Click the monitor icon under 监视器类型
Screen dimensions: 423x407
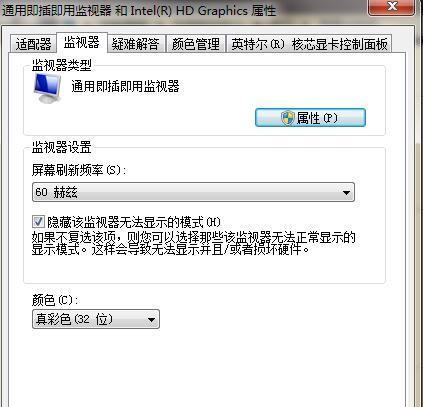[48, 88]
